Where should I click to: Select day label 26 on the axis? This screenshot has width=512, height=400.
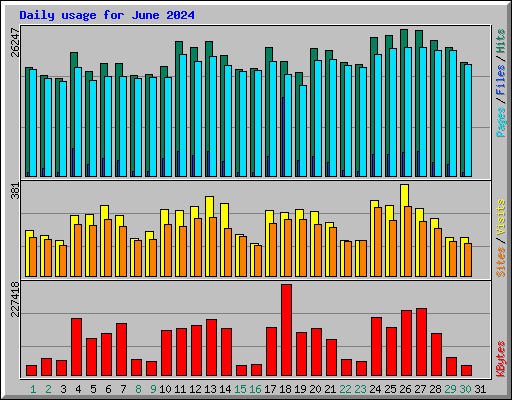405,389
